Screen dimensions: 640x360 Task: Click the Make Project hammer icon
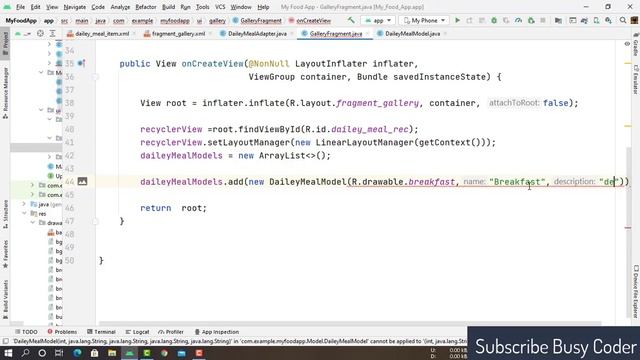click(x=351, y=20)
